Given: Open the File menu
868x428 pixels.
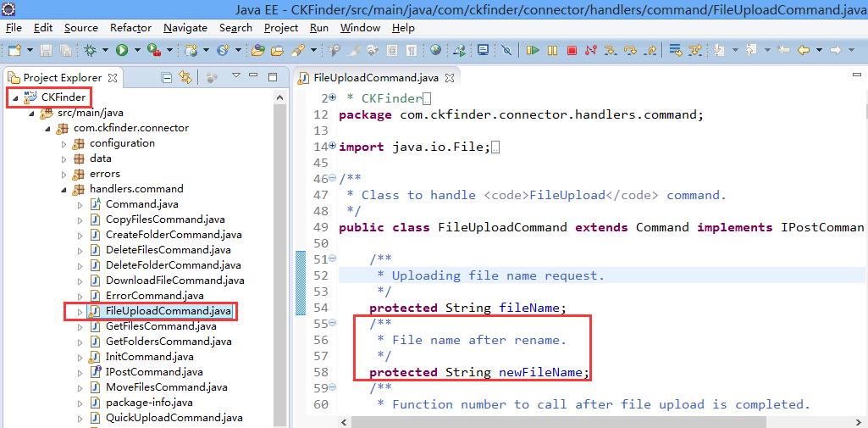Looking at the screenshot, I should point(14,28).
